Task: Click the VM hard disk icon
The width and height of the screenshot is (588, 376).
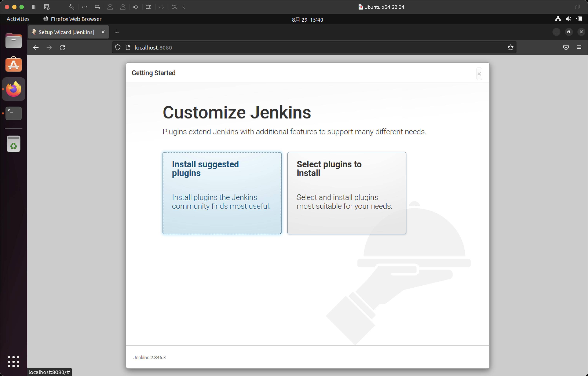Action: tap(97, 7)
